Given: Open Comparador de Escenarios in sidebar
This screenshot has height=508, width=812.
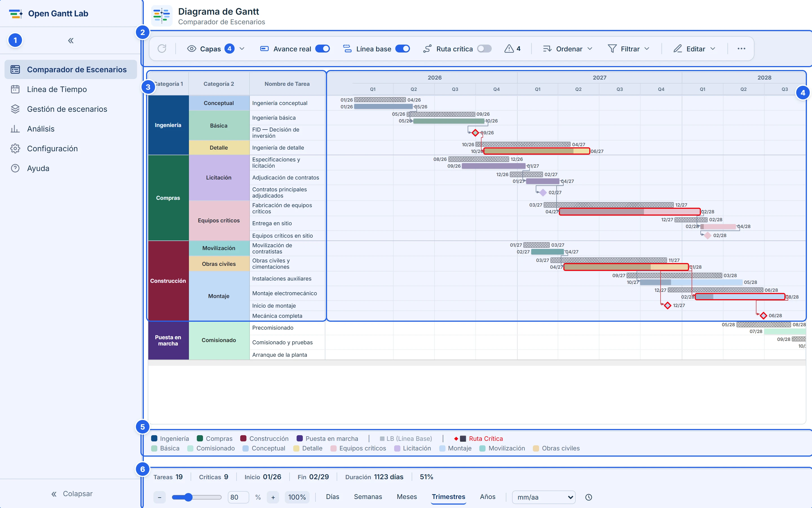Looking at the screenshot, I should pos(71,69).
